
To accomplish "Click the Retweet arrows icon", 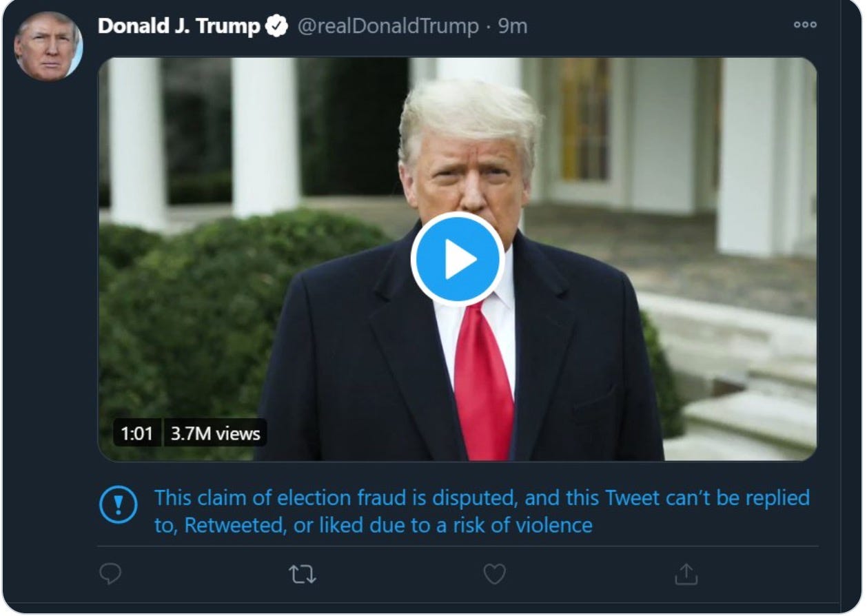I will tap(302, 574).
